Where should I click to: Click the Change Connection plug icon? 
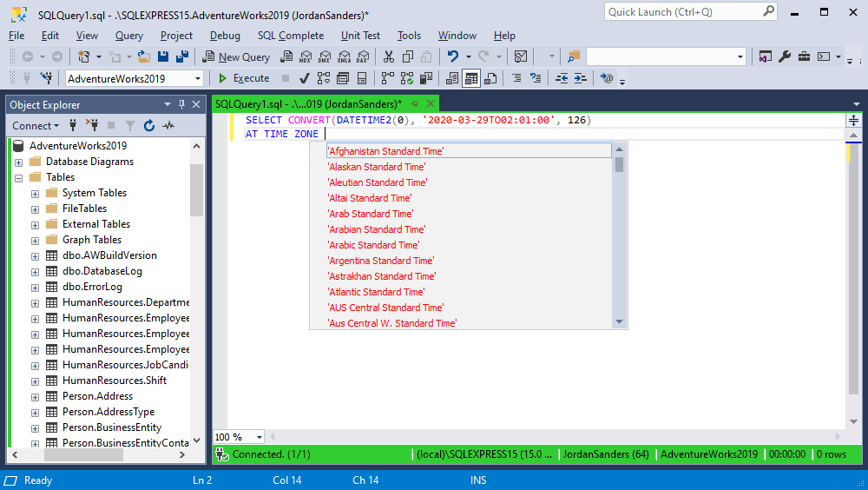[x=46, y=78]
